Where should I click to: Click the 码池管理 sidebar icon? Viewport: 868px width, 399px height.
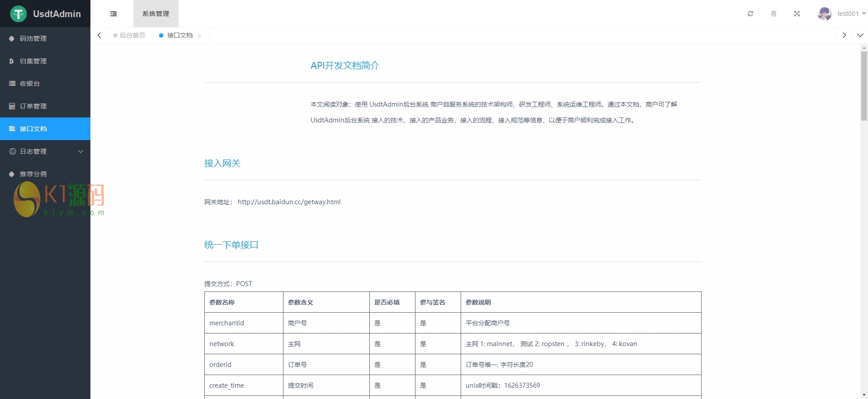(12, 38)
